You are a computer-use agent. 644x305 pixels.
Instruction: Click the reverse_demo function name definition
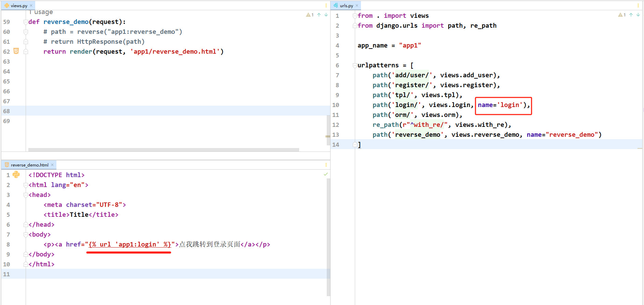point(66,22)
